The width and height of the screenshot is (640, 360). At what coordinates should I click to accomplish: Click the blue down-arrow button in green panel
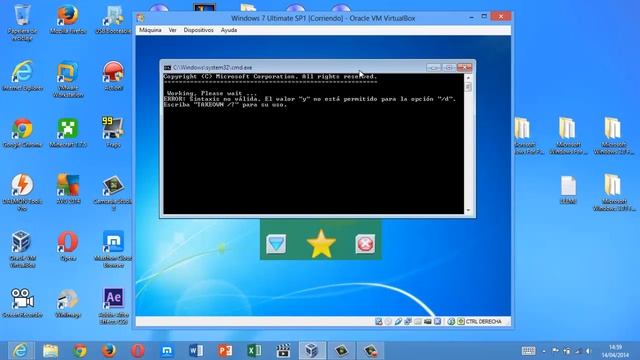point(276,244)
